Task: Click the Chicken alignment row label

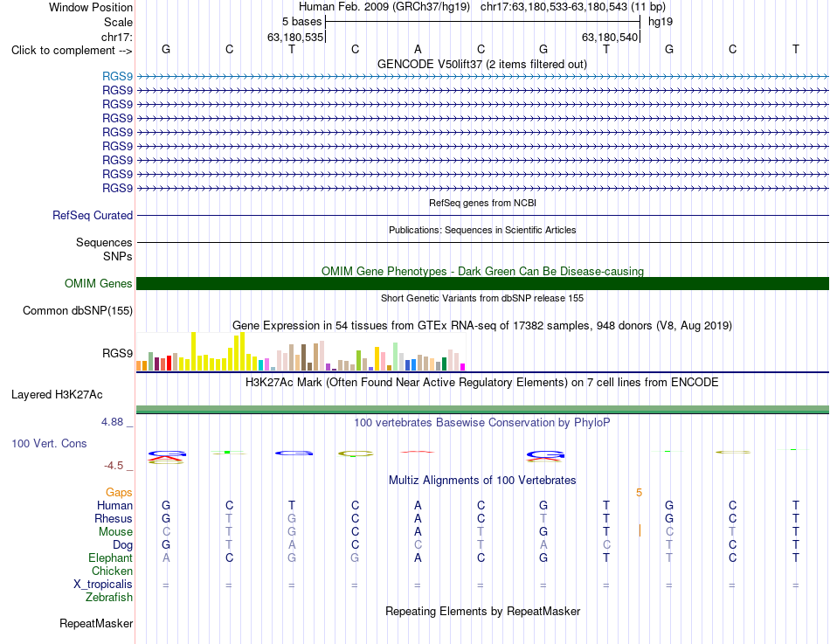Action: point(112,571)
